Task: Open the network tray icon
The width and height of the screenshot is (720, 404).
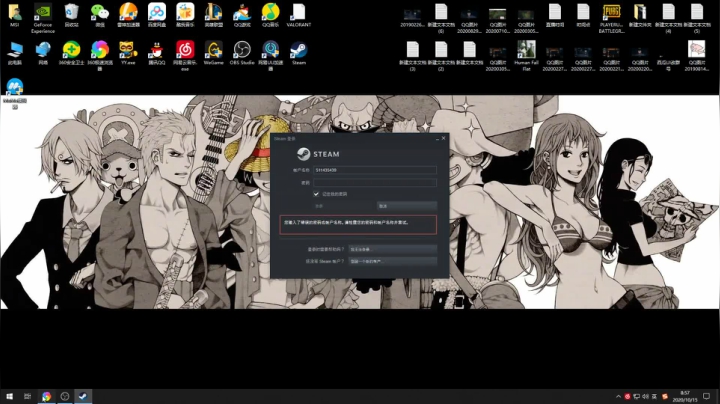Action: coord(636,396)
